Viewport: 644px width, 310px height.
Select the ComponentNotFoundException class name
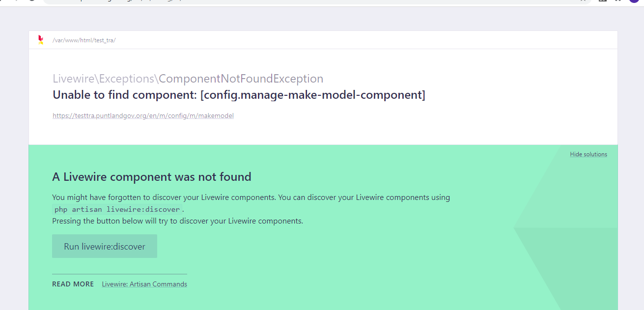241,79
